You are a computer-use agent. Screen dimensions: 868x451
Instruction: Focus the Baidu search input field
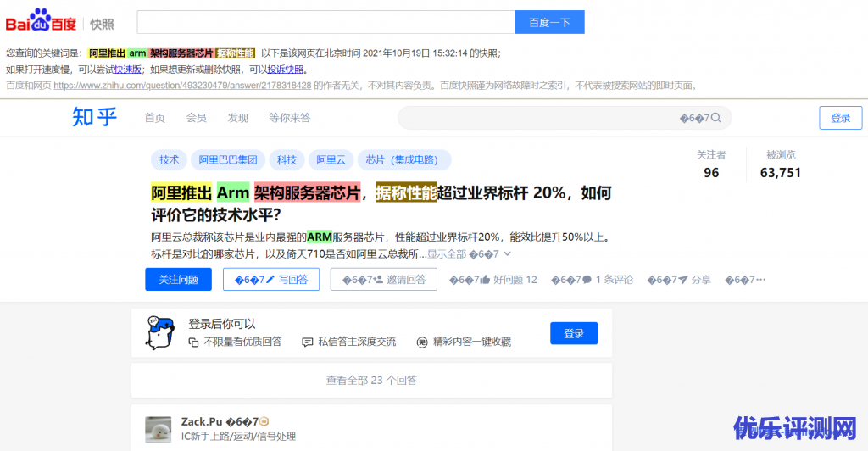pyautogui.click(x=325, y=22)
